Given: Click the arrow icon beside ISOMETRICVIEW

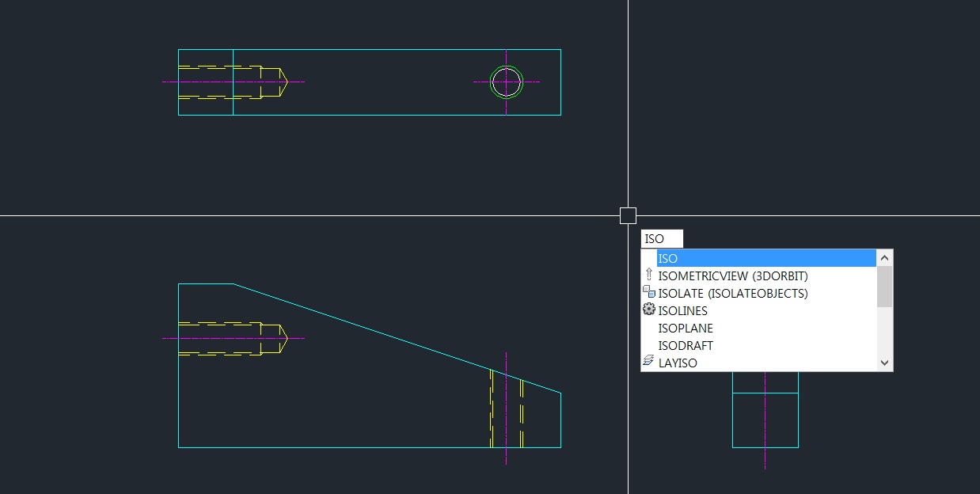Looking at the screenshot, I should coord(649,275).
